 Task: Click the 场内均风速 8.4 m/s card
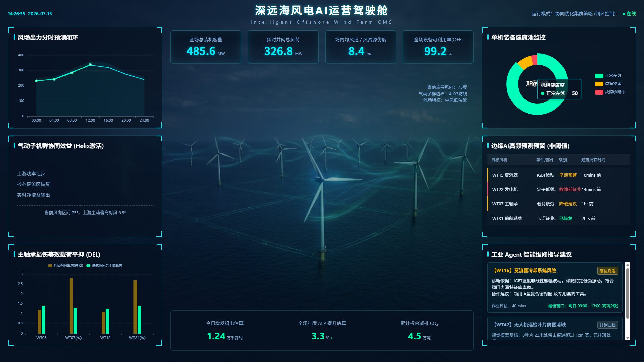[x=361, y=47]
